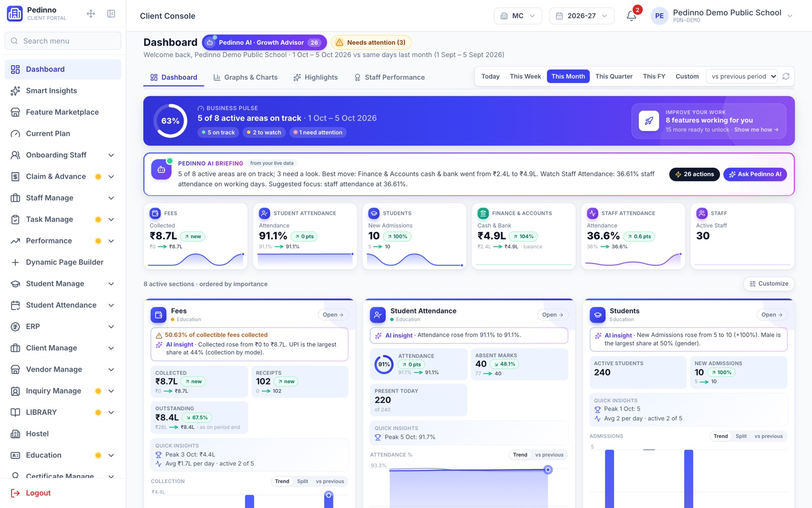Switch to Staff Performance tab

click(x=389, y=77)
